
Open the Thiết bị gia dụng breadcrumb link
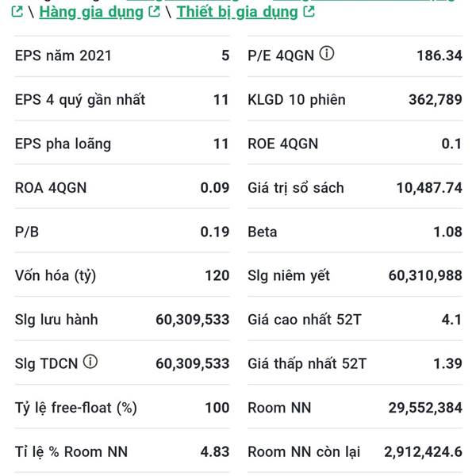click(237, 12)
